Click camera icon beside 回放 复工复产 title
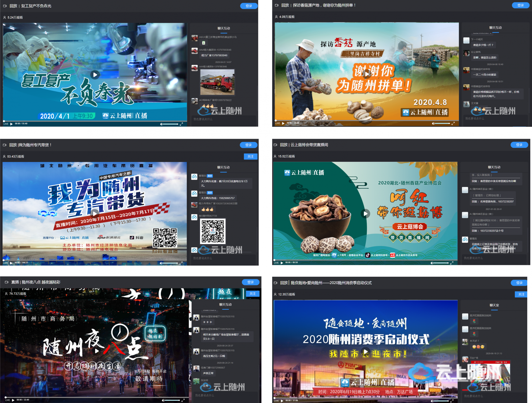The image size is (532, 403). (x=5, y=6)
